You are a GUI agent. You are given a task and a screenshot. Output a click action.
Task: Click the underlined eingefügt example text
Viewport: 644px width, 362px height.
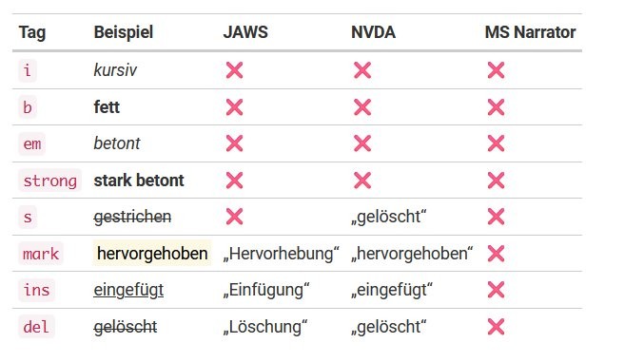pyautogui.click(x=128, y=290)
